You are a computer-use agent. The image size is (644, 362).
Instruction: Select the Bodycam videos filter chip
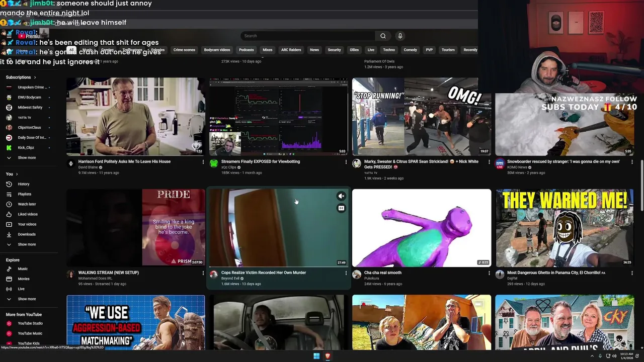[217, 50]
